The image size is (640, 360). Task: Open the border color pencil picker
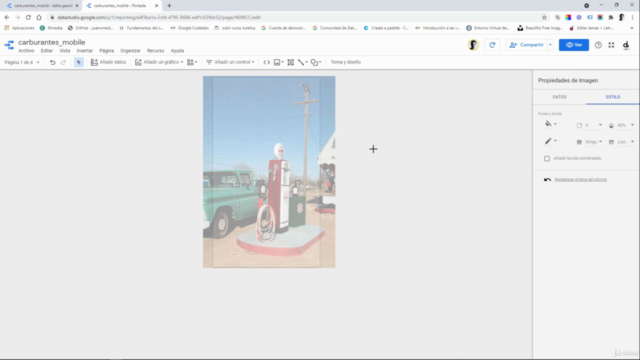point(550,141)
